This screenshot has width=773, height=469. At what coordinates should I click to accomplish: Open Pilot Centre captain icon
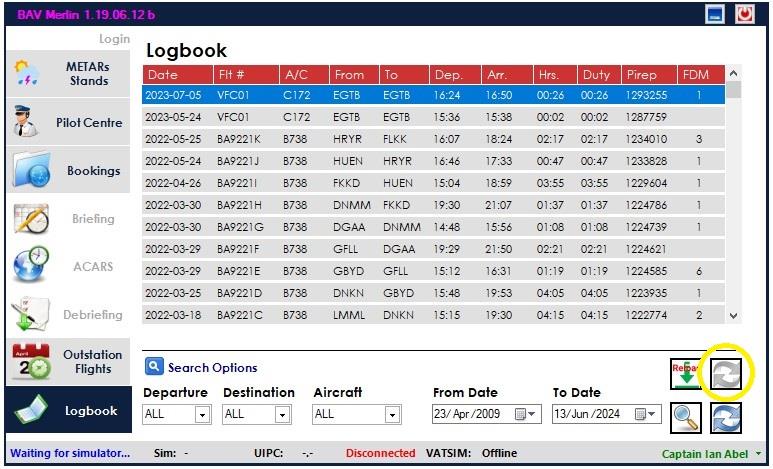pos(25,121)
